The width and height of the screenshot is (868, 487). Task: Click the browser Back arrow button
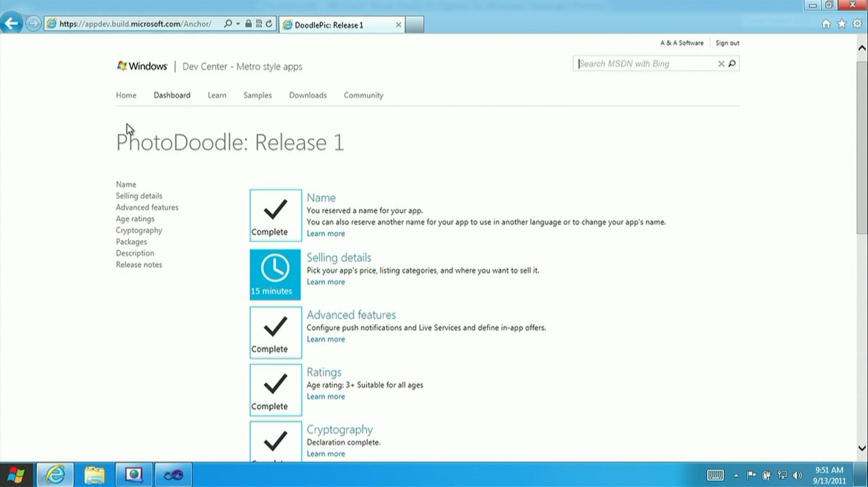pyautogui.click(x=11, y=24)
